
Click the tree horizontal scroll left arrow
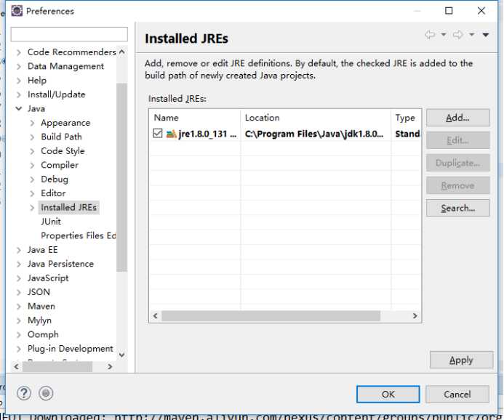[x=17, y=366]
